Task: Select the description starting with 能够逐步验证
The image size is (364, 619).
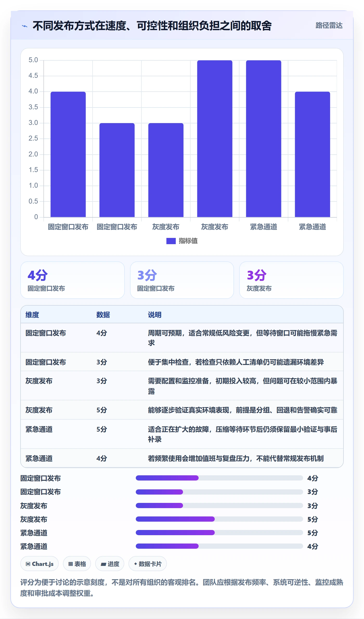Action: [243, 410]
